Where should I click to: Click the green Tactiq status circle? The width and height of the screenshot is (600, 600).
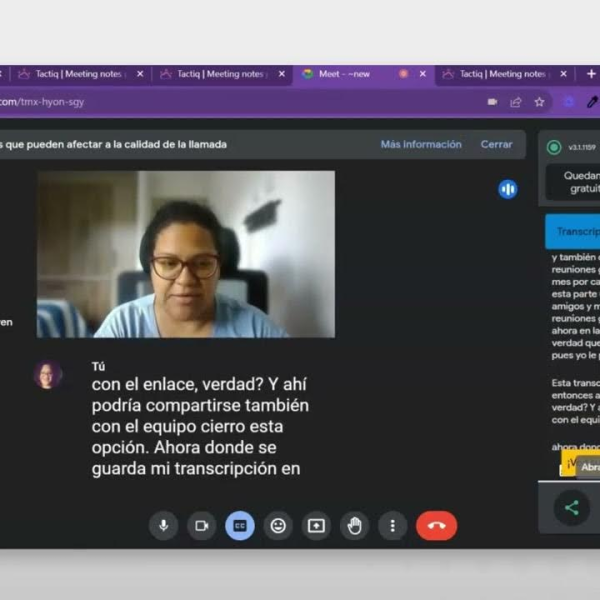[x=554, y=147]
